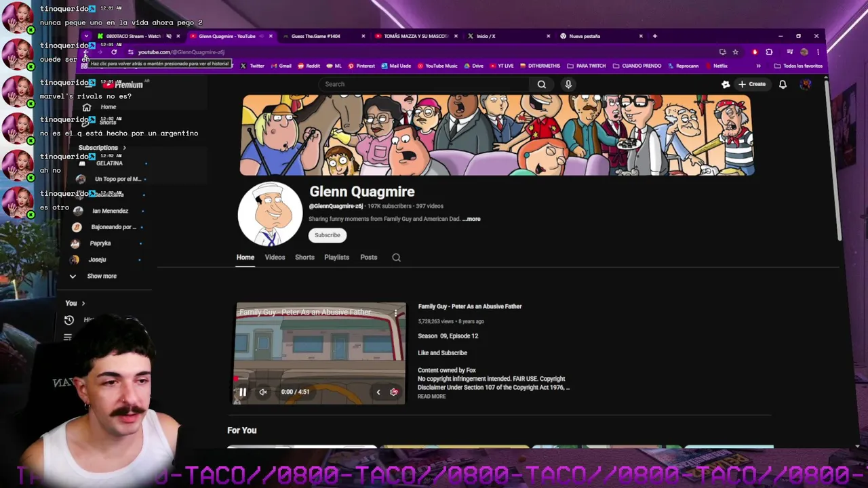Open the channel Posts tab
The image size is (868, 488).
click(368, 258)
